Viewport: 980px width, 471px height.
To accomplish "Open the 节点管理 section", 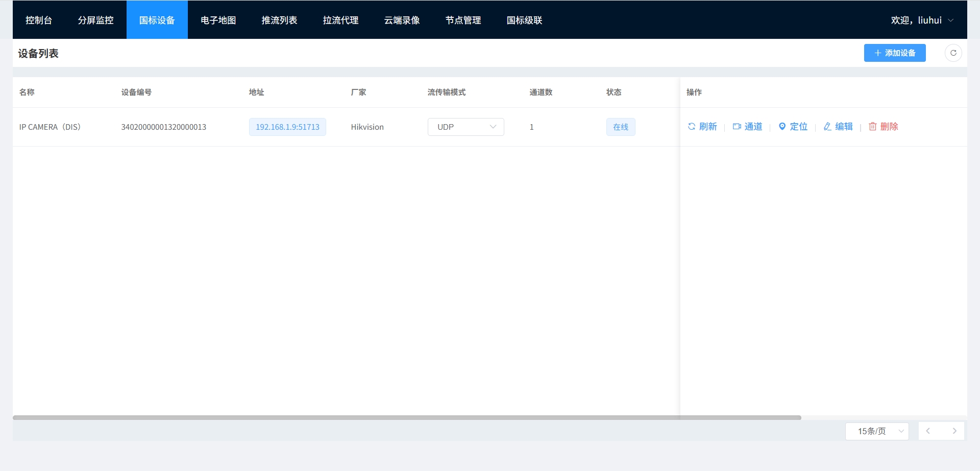I will [x=463, y=20].
